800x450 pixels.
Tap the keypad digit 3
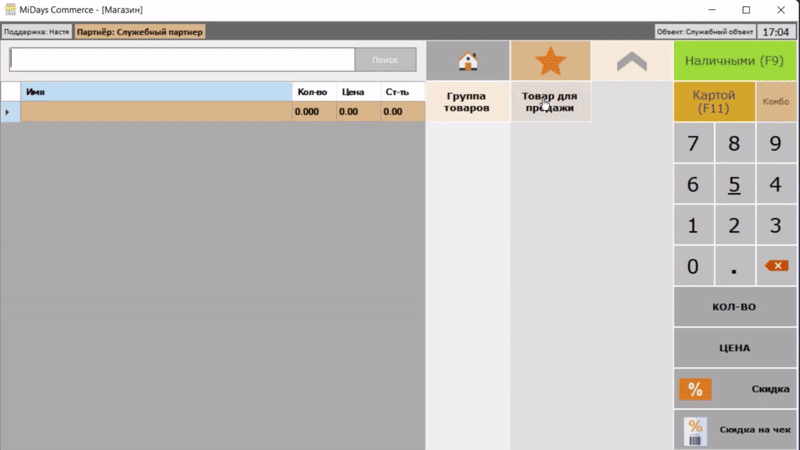776,225
